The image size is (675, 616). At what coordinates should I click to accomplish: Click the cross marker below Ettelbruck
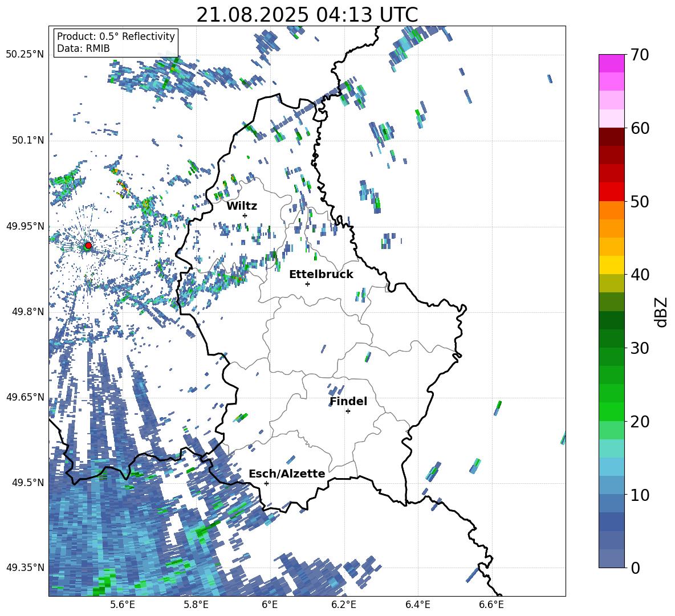click(307, 284)
